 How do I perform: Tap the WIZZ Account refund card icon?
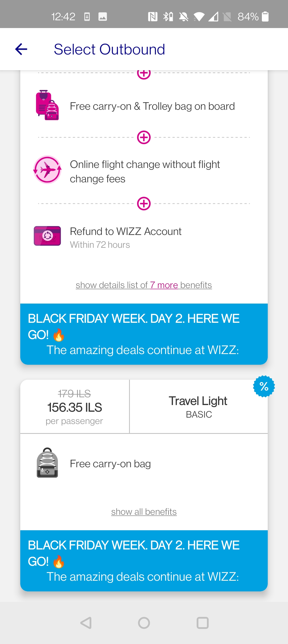(47, 236)
